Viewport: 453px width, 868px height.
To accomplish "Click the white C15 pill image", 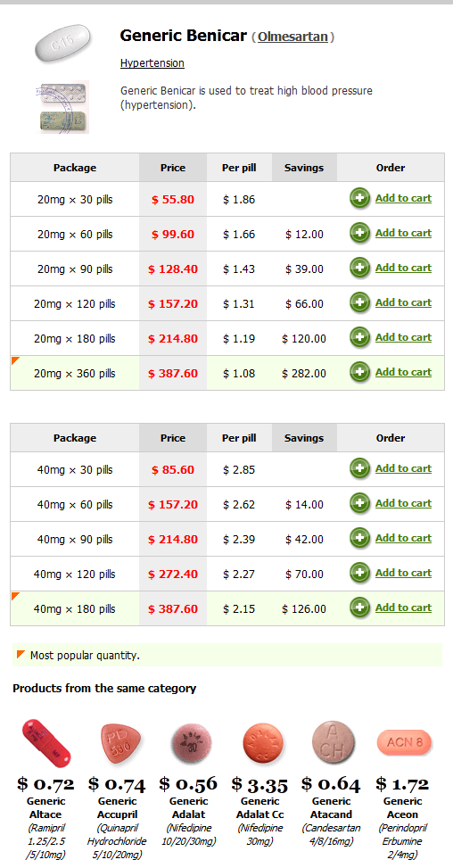I will tap(62, 43).
